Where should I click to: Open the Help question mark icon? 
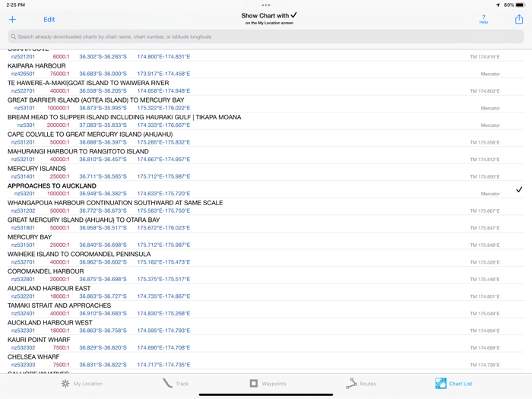coord(483,19)
